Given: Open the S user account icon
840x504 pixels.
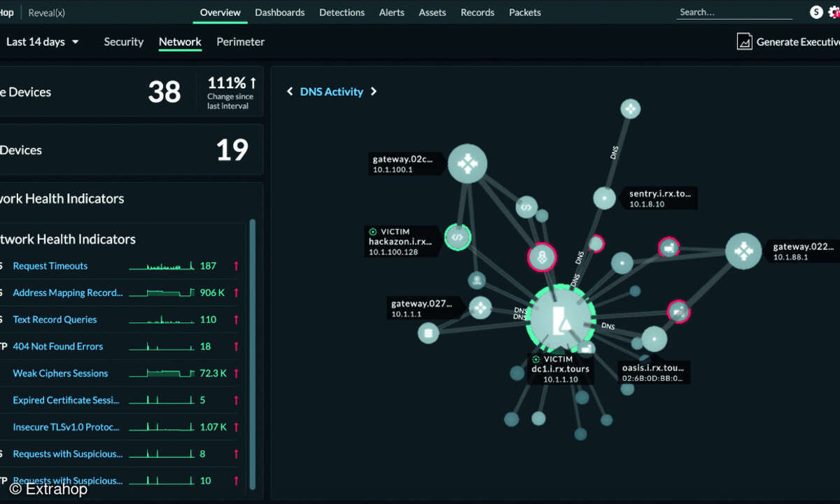Looking at the screenshot, I should tap(816, 12).
